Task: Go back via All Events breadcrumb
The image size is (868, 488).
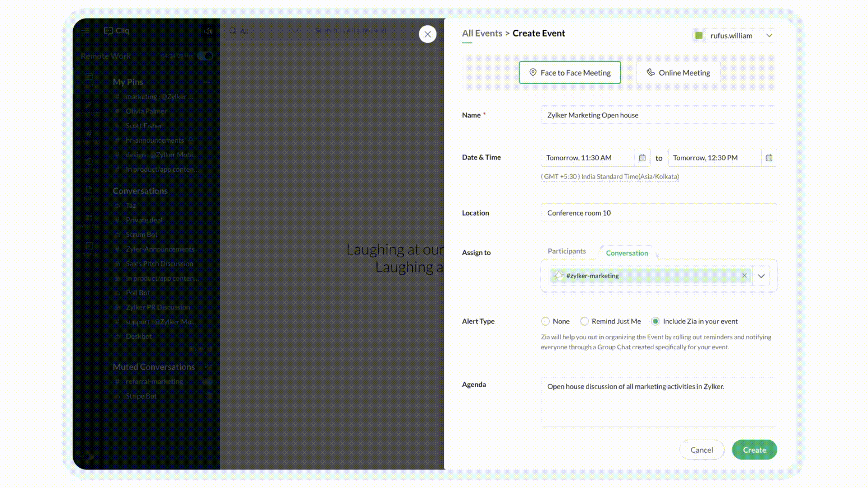Action: click(482, 33)
